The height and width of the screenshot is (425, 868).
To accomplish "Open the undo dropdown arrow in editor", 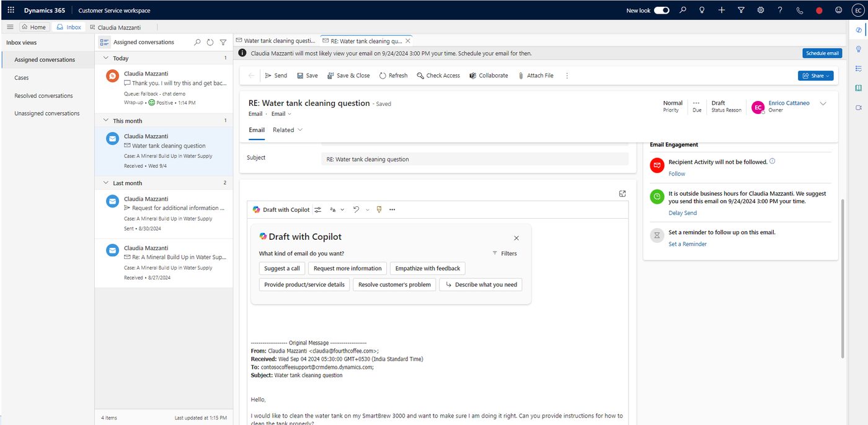I will coord(366,210).
